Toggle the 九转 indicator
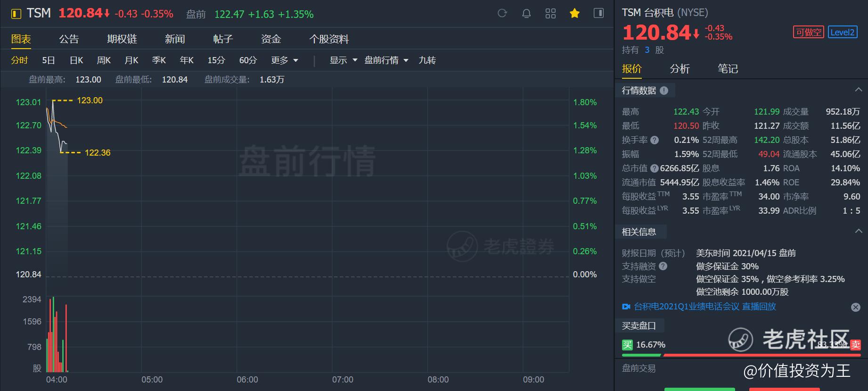Screen dimensions: 868x391 pos(427,60)
